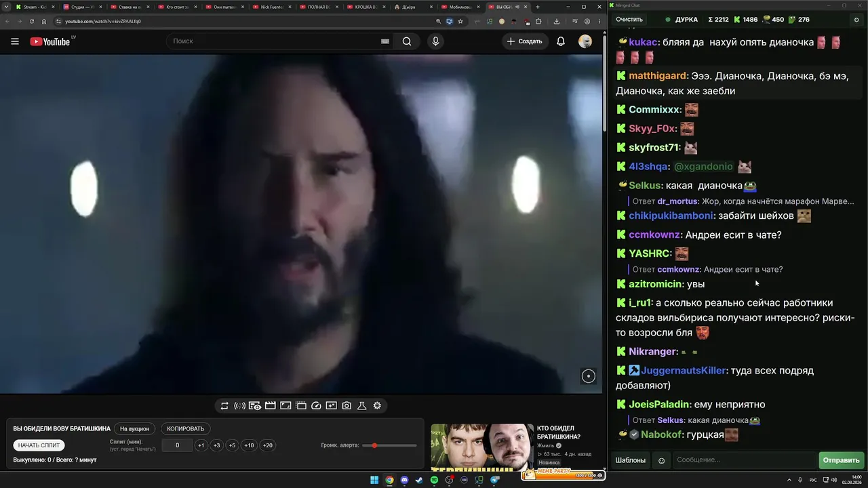
Task: Open YouTube notifications bell
Action: tap(561, 41)
